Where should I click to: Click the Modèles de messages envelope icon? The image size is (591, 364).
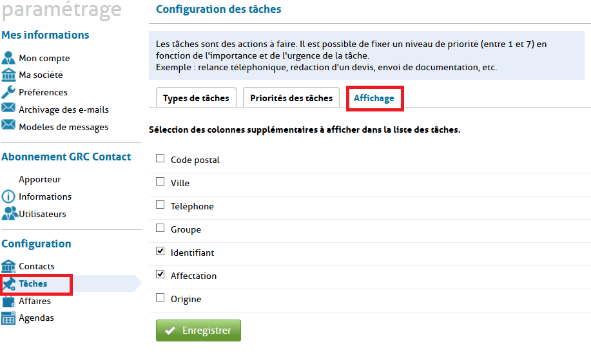click(8, 126)
